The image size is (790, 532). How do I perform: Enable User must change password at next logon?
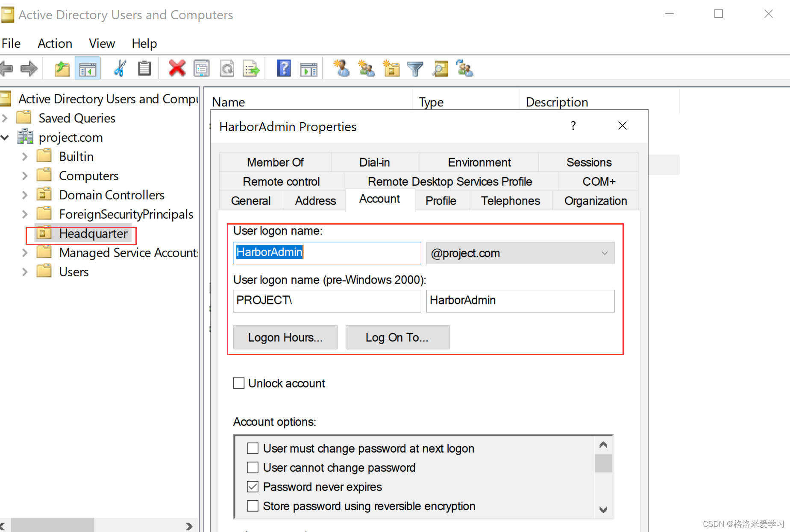tap(253, 448)
